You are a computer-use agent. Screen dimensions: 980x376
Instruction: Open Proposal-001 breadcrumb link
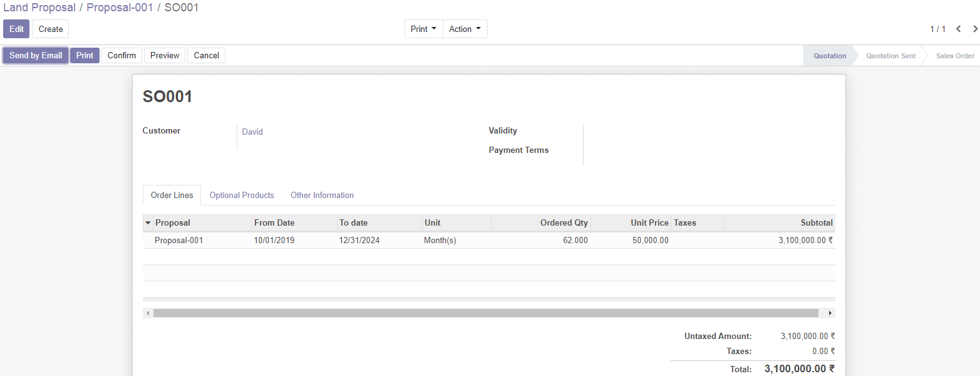click(120, 8)
